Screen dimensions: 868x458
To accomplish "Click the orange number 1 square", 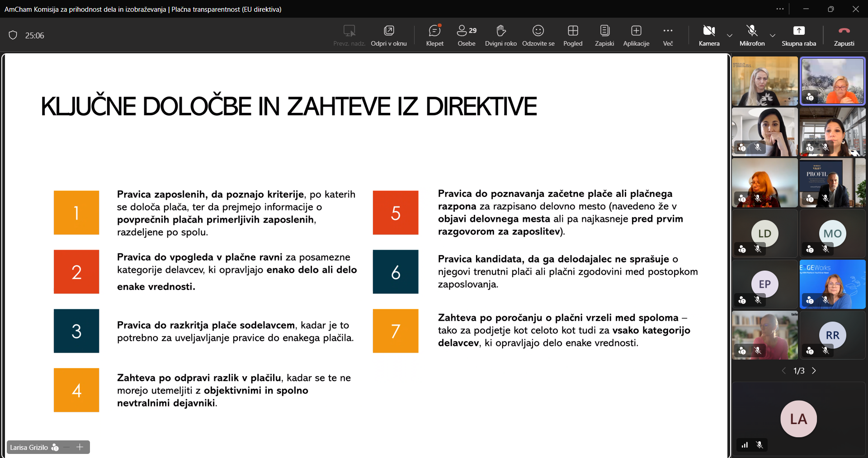I will pyautogui.click(x=76, y=212).
